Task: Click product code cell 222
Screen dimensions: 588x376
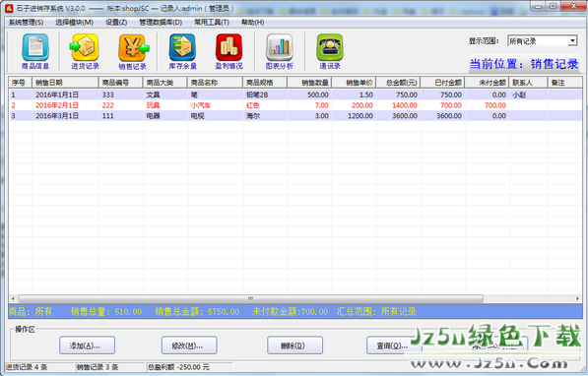Action: (121, 105)
